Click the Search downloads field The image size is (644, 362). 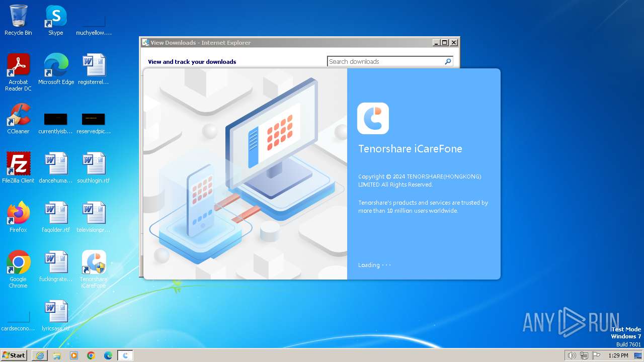pyautogui.click(x=385, y=61)
